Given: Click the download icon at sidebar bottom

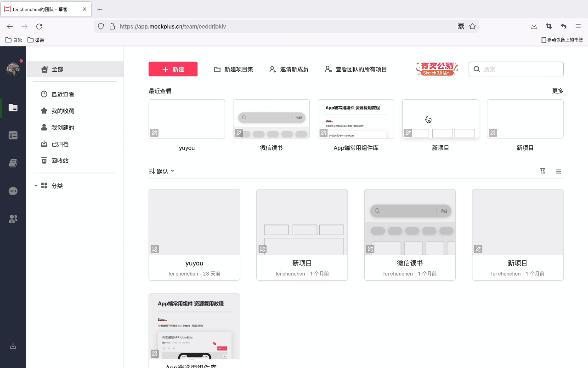Looking at the screenshot, I should tap(13, 346).
